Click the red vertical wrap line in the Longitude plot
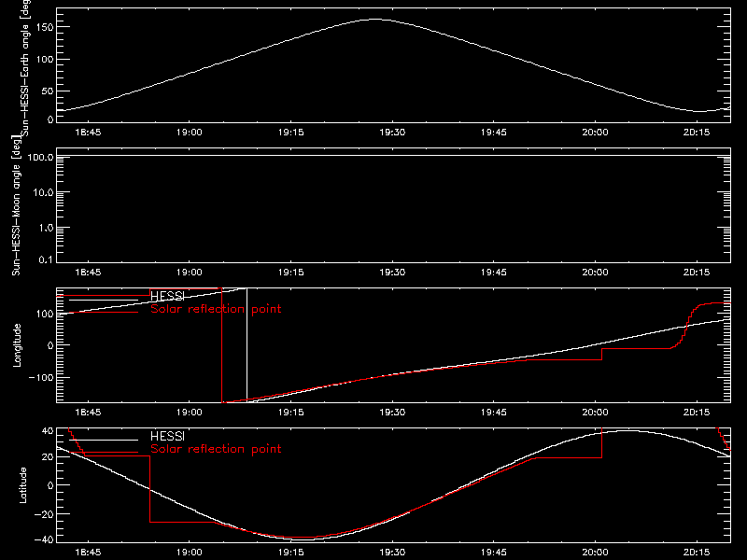Screen dimensions: 747x560 [221, 345]
